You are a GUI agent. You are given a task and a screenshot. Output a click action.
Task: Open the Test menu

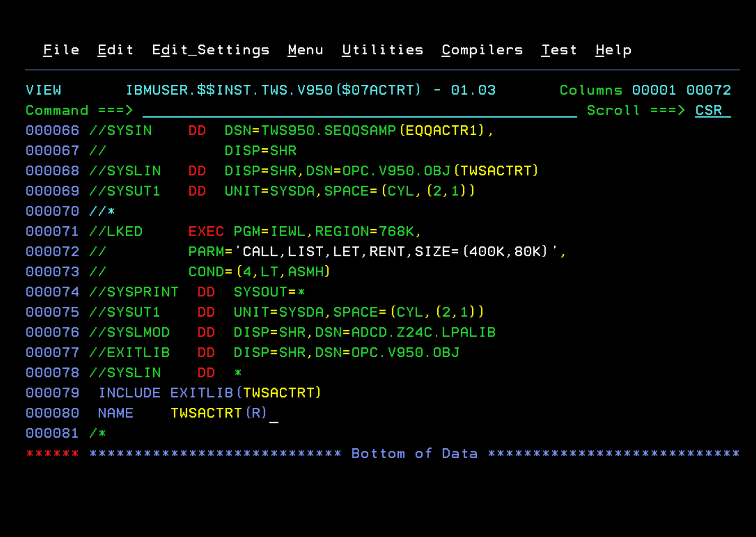click(559, 50)
